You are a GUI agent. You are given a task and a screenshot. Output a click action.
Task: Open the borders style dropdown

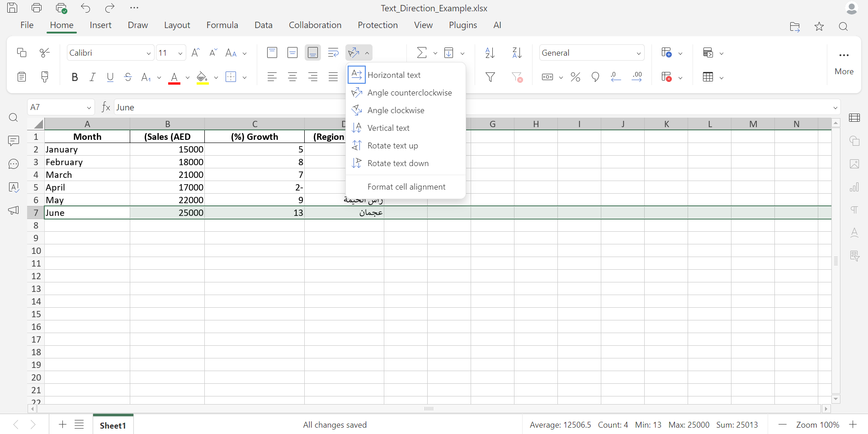coord(245,77)
